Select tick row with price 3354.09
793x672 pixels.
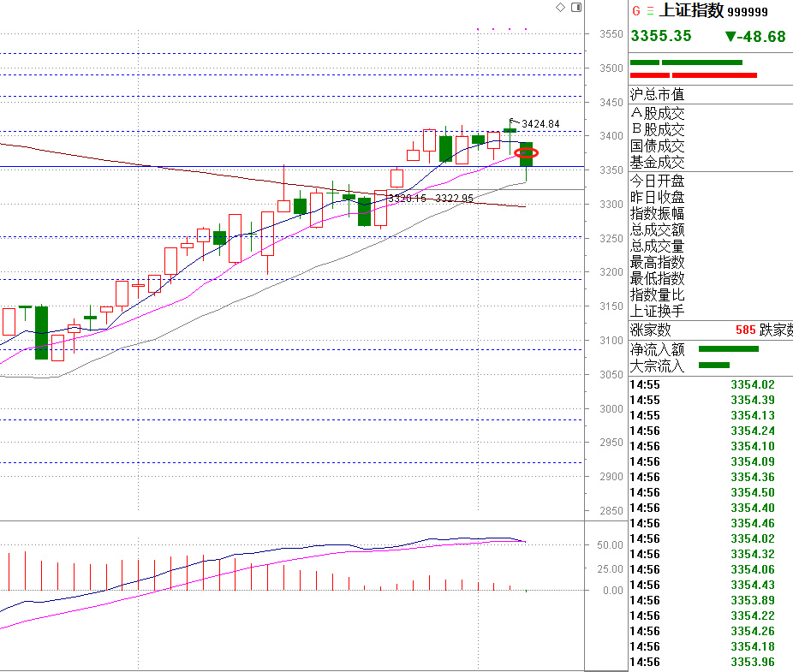(711, 461)
